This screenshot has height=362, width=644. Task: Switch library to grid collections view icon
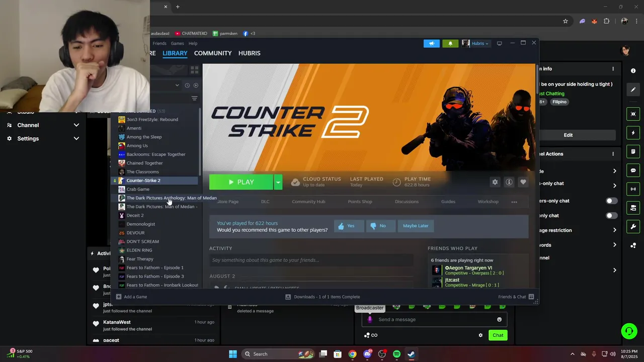tap(194, 70)
